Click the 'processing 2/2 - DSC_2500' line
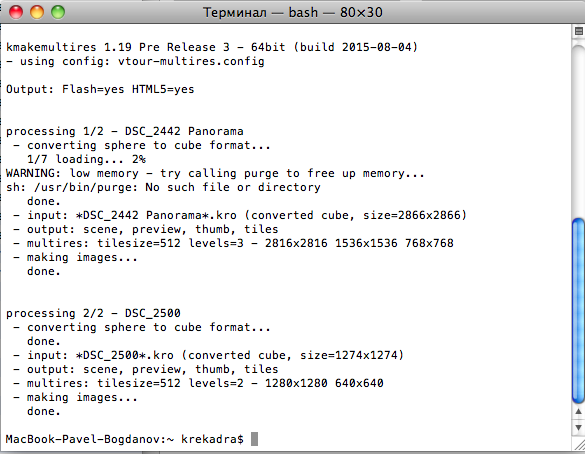This screenshot has height=454, width=585. [93, 313]
